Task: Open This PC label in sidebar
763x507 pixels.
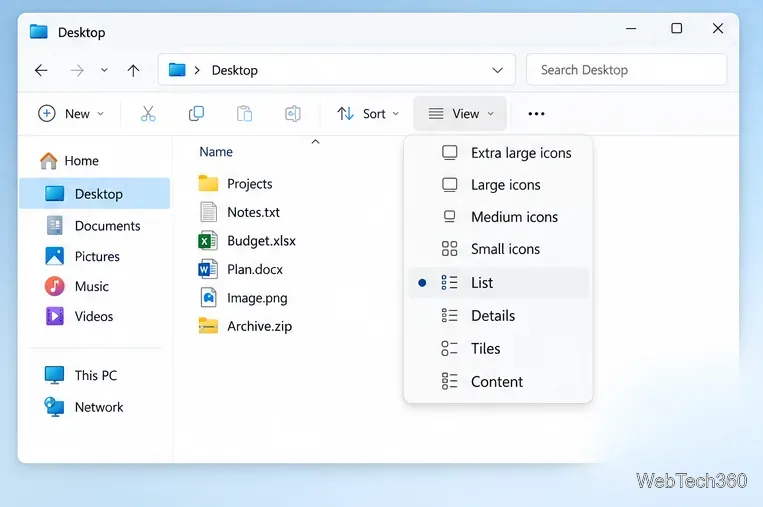Action: [x=96, y=375]
